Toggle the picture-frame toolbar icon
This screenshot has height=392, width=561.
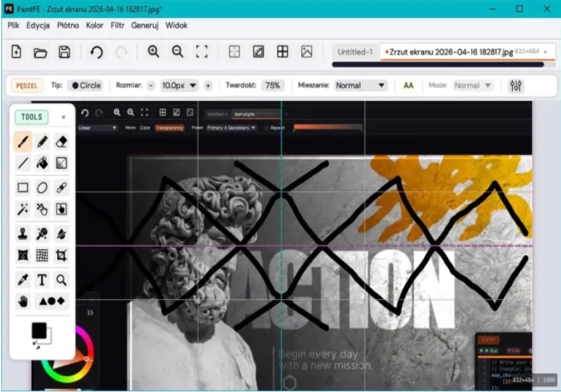click(x=307, y=52)
